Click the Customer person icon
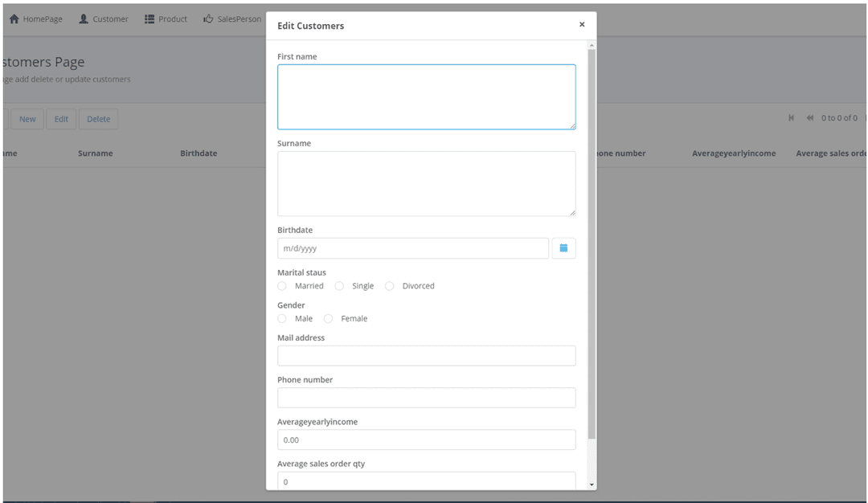 click(x=84, y=18)
